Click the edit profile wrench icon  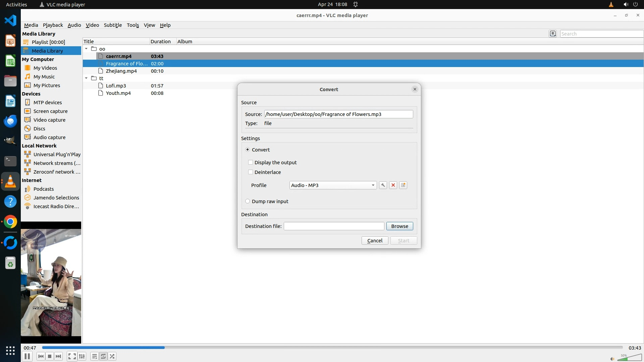pyautogui.click(x=383, y=185)
